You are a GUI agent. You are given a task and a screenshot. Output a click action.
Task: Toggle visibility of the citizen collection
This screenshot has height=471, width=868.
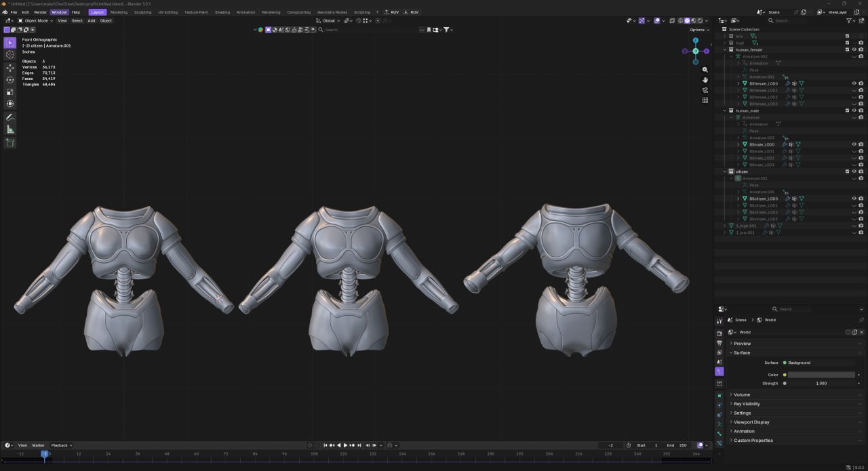(x=854, y=171)
